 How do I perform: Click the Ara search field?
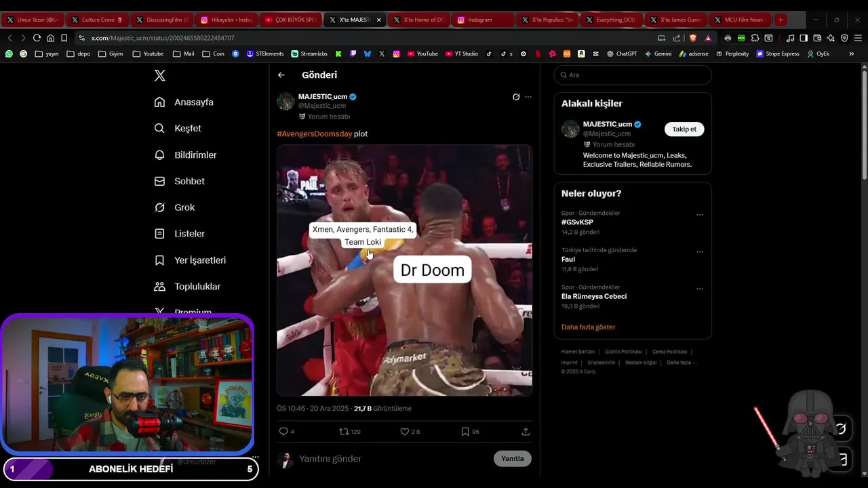(633, 75)
